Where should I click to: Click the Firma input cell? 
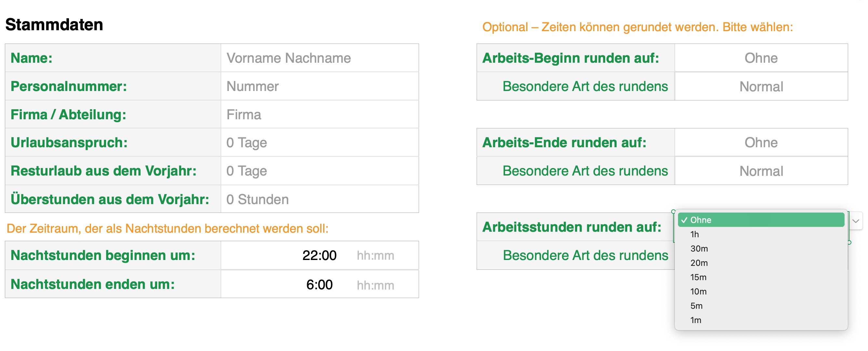click(x=319, y=114)
